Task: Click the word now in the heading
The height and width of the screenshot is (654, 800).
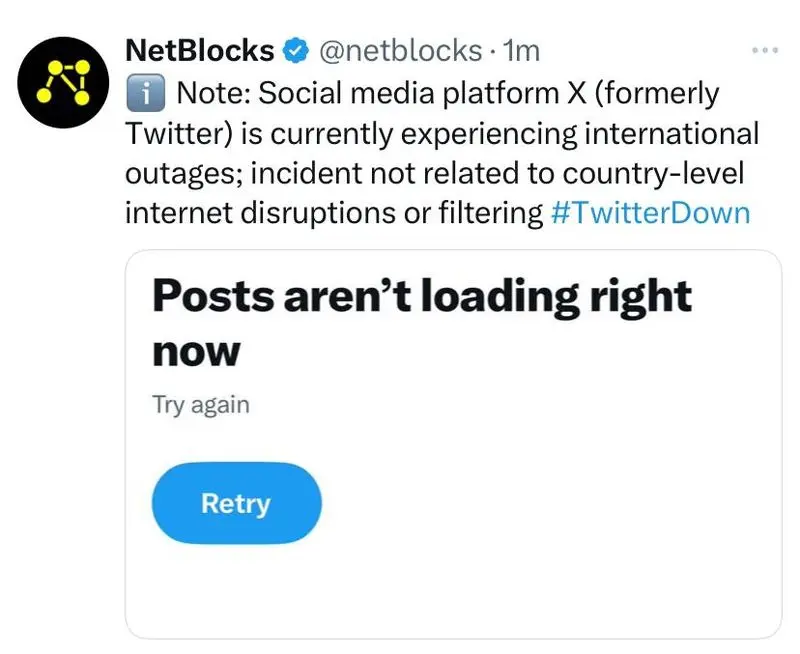Action: click(x=196, y=353)
